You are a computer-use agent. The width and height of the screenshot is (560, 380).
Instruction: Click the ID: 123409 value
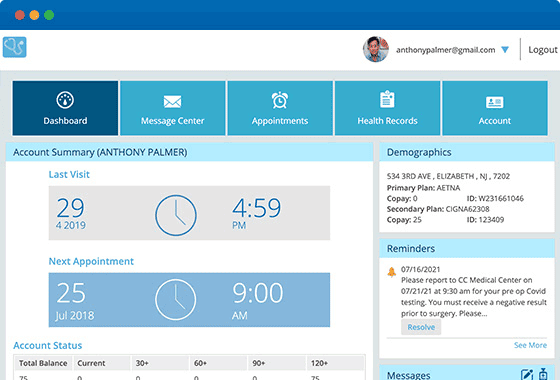(x=485, y=220)
